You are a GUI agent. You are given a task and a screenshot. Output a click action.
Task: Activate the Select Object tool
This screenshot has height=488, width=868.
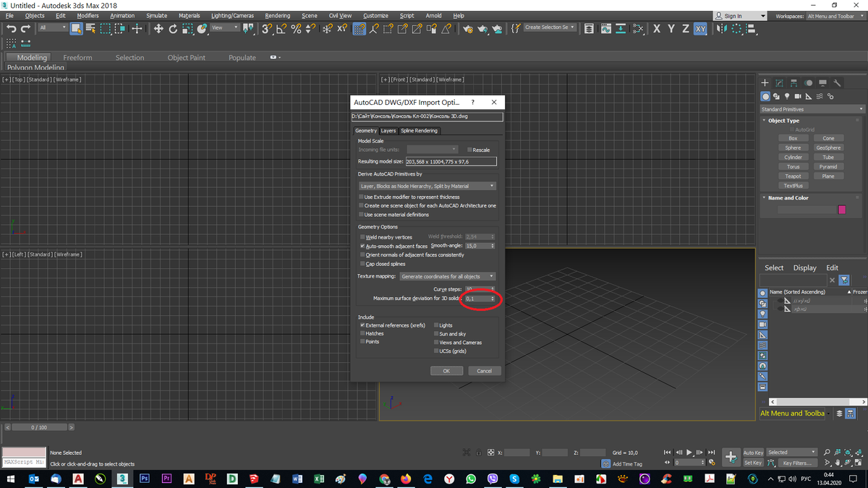[76, 29]
